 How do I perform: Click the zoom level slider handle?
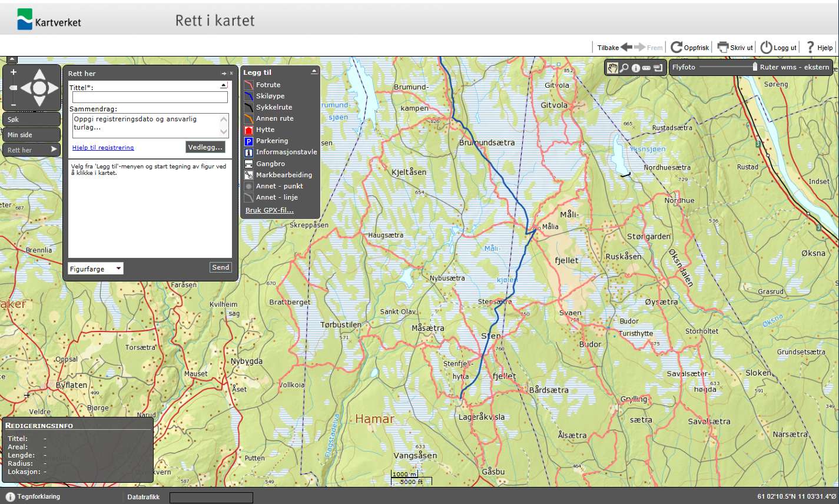click(x=14, y=88)
